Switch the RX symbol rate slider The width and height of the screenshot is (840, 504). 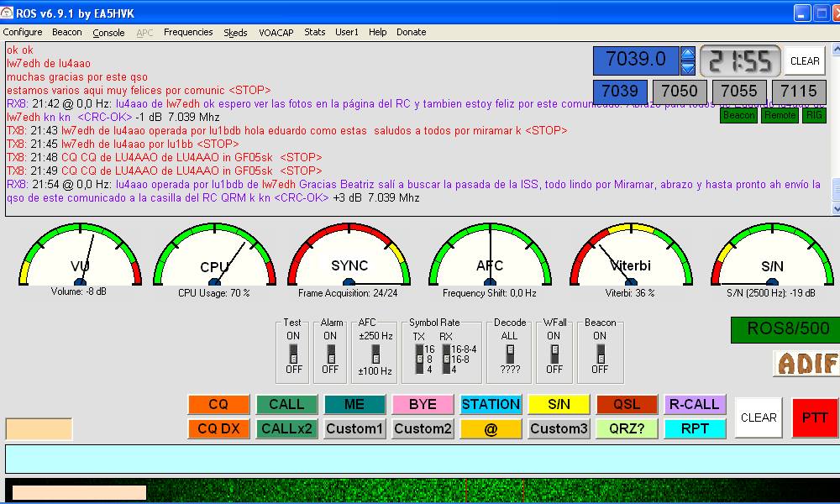(x=446, y=359)
